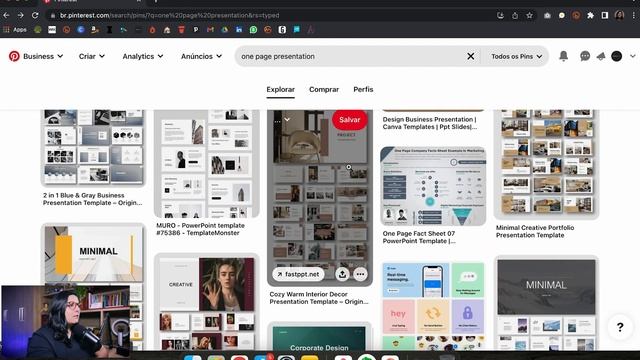The image size is (640, 360).
Task: Toggle the browser side panel icon
Action: 605,16
